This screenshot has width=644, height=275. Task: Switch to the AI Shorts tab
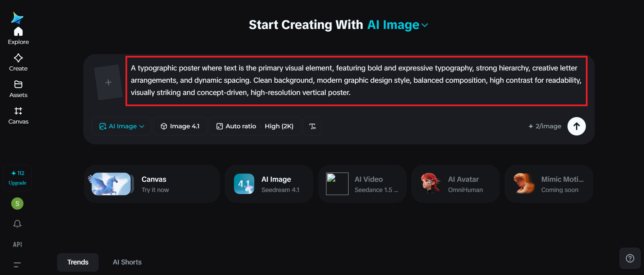pos(127,262)
